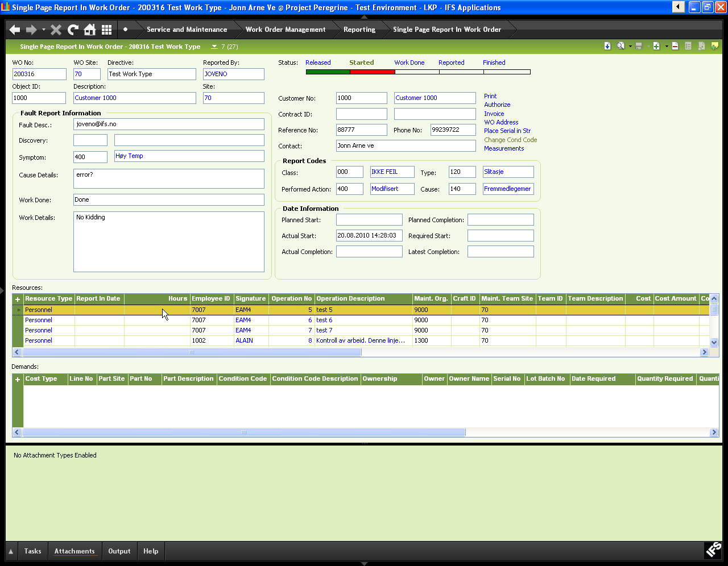The height and width of the screenshot is (566, 728).
Task: Set status to Finished
Action: (x=494, y=63)
